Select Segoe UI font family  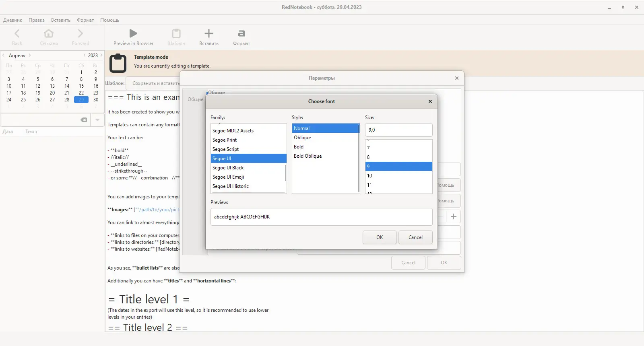248,159
